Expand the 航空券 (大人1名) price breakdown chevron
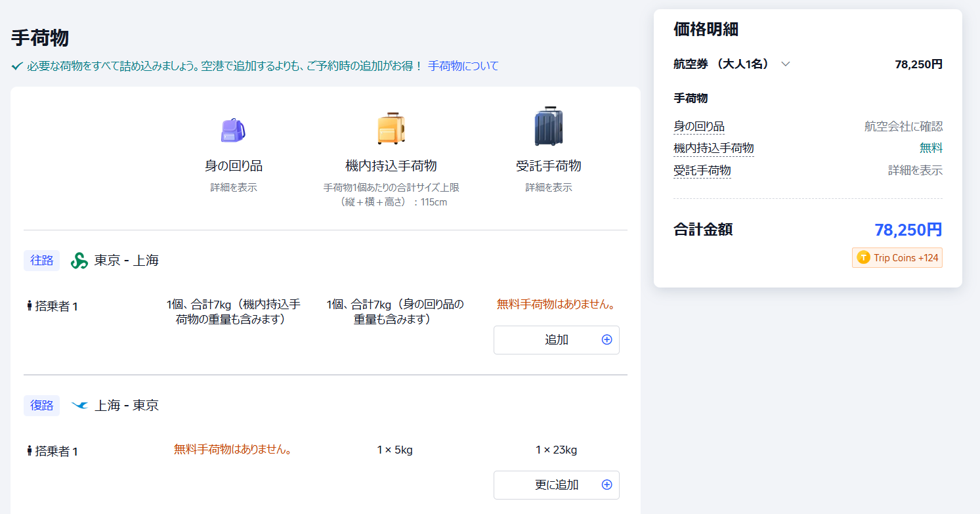Viewport: 980px width, 514px height. 785,64
